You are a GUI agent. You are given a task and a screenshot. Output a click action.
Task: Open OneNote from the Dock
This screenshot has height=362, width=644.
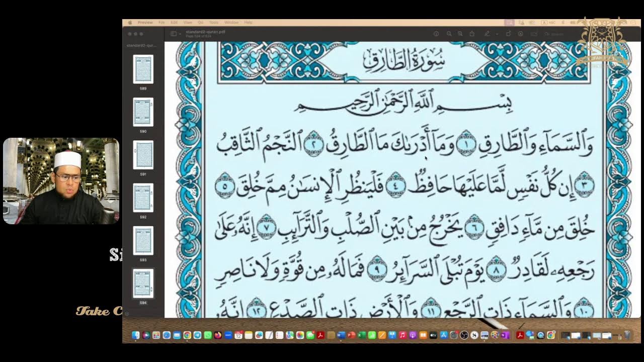point(505,335)
